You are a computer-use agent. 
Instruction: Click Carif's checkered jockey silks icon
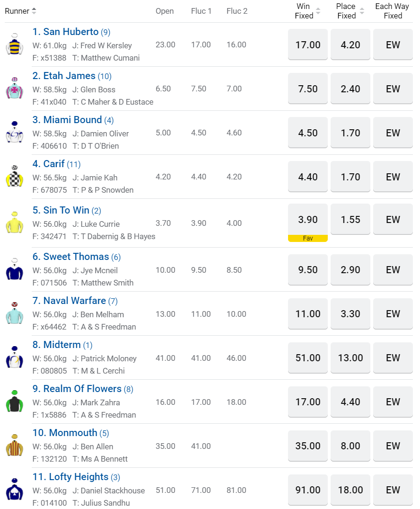click(x=15, y=177)
